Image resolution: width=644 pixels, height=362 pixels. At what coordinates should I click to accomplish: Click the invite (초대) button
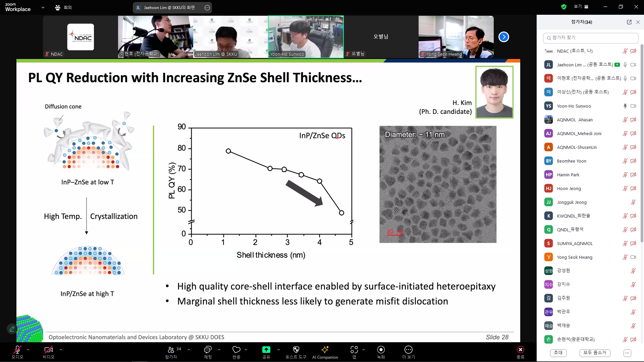click(558, 353)
